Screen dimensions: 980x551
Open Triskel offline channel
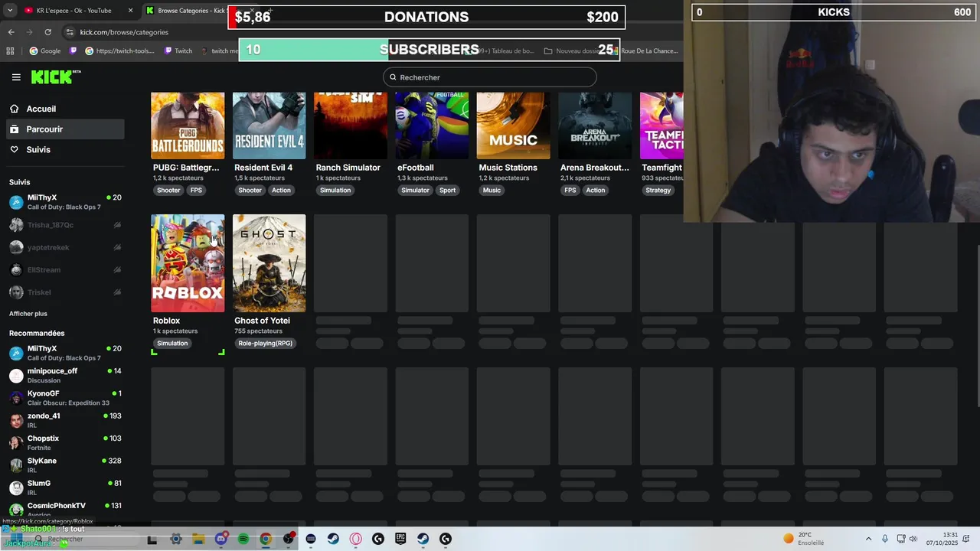tap(65, 292)
